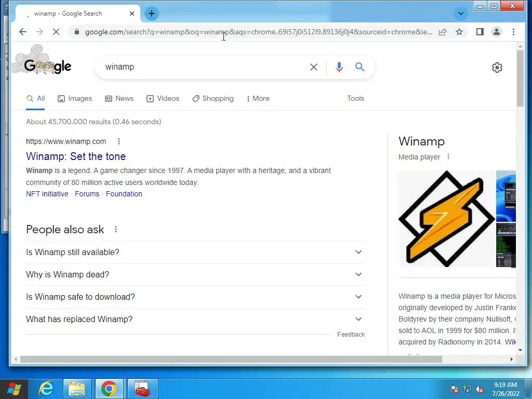The image size is (532, 399).
Task: Open Chrome's three-dot menu
Action: [513, 32]
